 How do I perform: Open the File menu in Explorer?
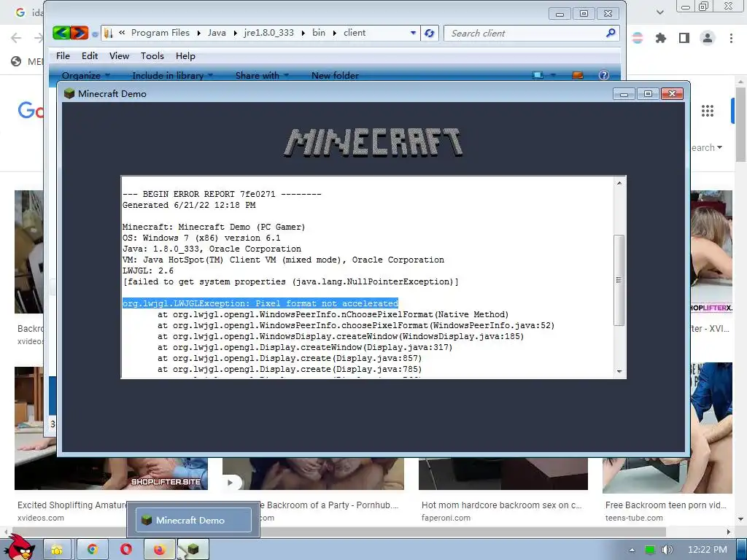[x=63, y=55]
